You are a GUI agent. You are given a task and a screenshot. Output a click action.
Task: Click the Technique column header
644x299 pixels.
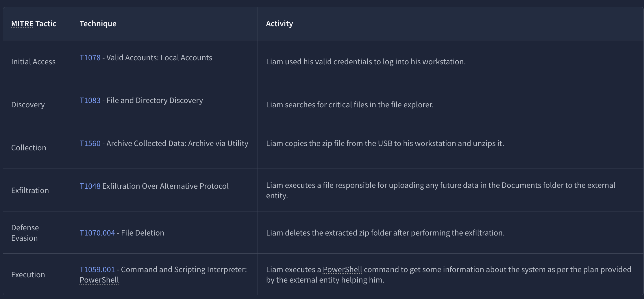coord(98,24)
